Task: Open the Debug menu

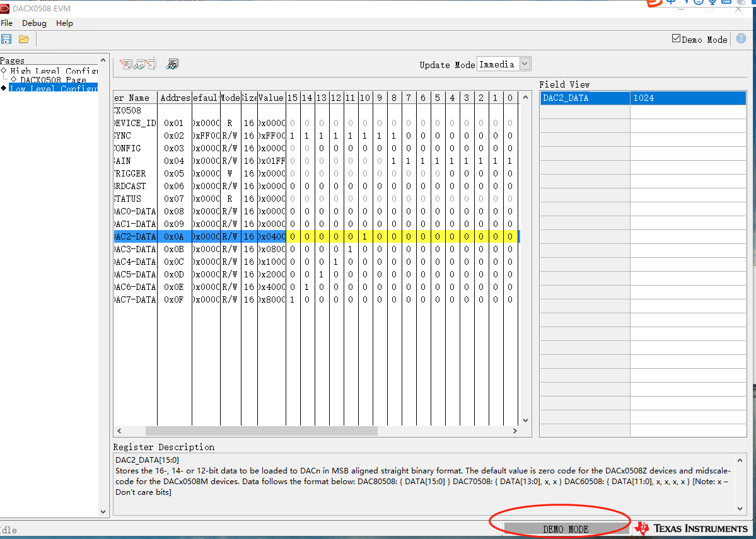Action: (x=34, y=23)
